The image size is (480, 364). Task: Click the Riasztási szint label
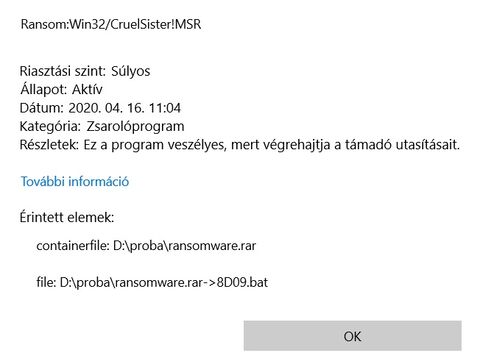[63, 71]
